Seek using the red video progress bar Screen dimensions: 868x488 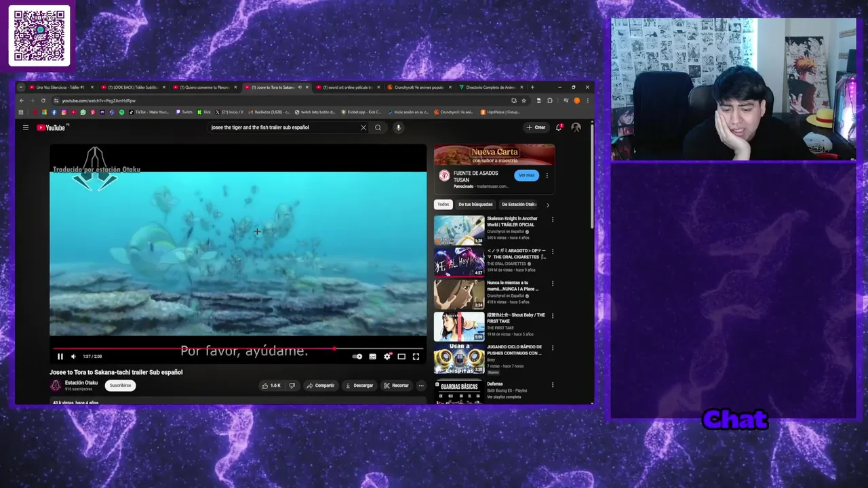238,348
